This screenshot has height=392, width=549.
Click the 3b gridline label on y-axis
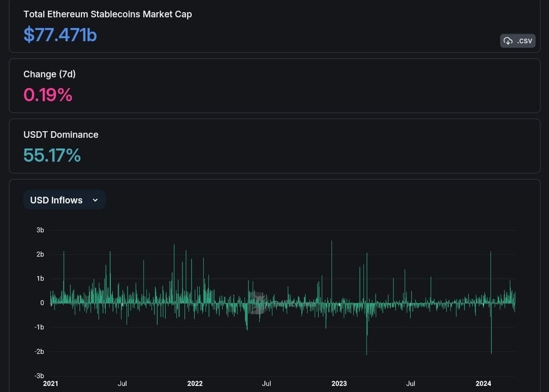(x=40, y=230)
